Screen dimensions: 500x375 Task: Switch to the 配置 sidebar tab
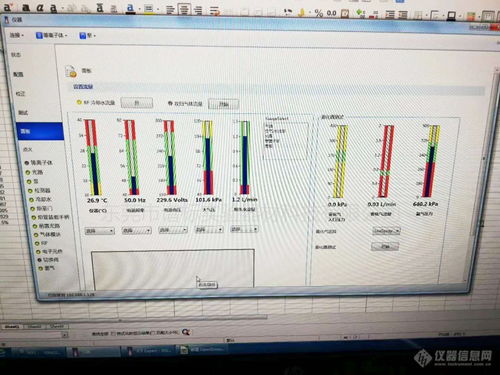[18, 74]
